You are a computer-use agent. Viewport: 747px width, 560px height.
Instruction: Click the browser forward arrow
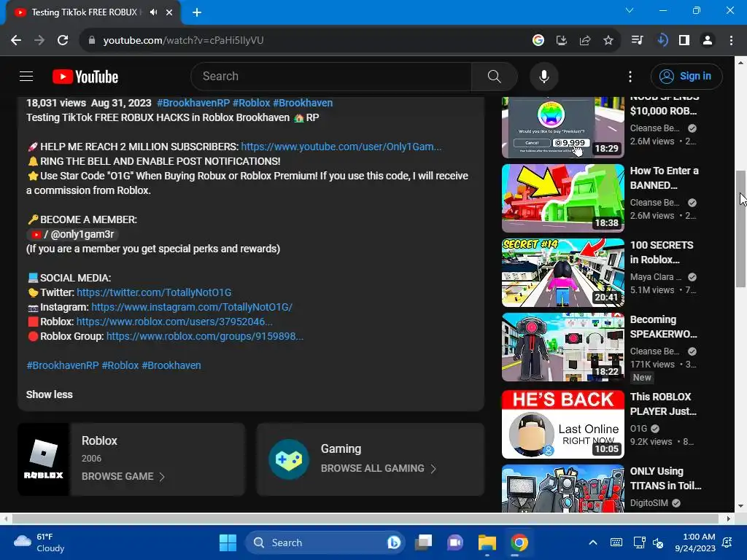39,40
